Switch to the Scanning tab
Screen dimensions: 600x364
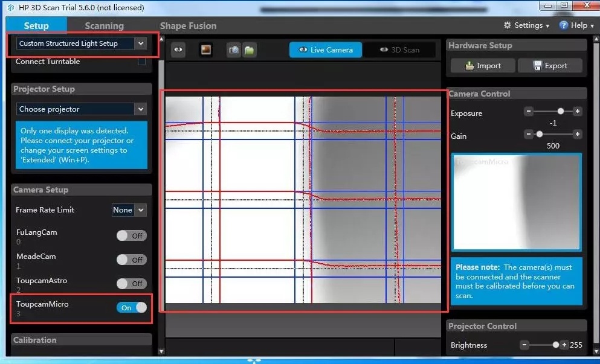104,26
